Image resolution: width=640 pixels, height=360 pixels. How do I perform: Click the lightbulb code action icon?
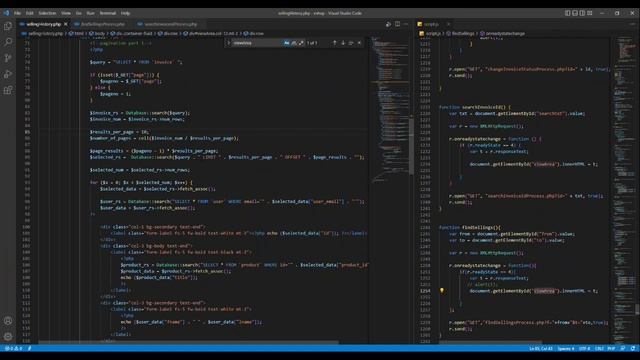(442, 291)
